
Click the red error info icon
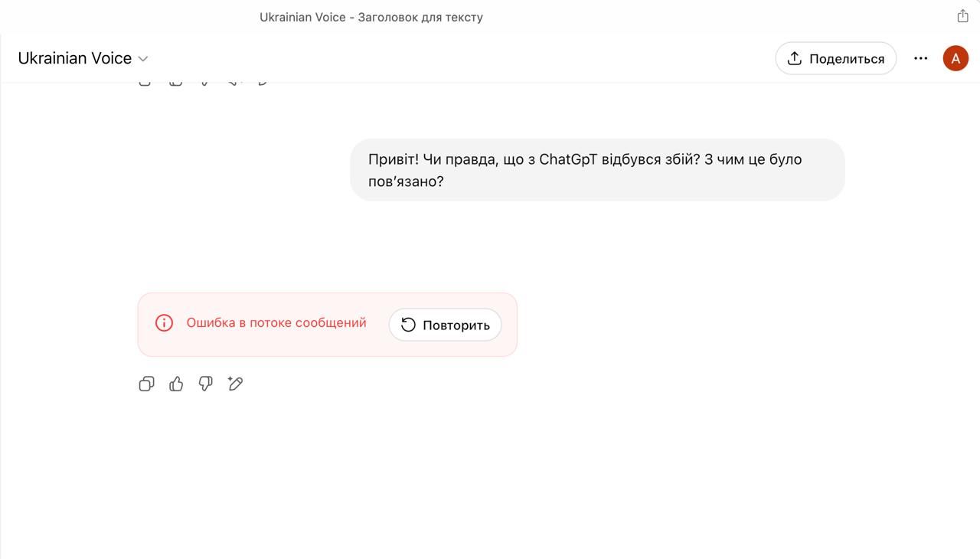164,322
